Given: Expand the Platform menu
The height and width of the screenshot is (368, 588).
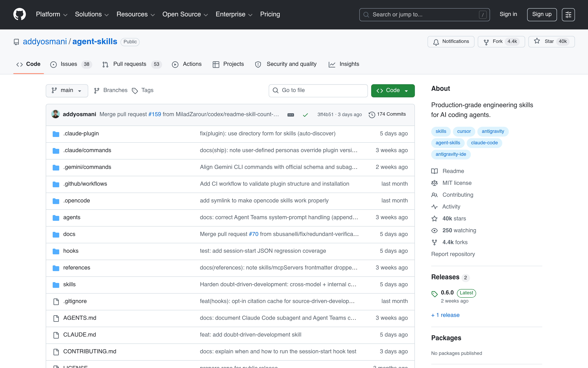Looking at the screenshot, I should point(51,14).
